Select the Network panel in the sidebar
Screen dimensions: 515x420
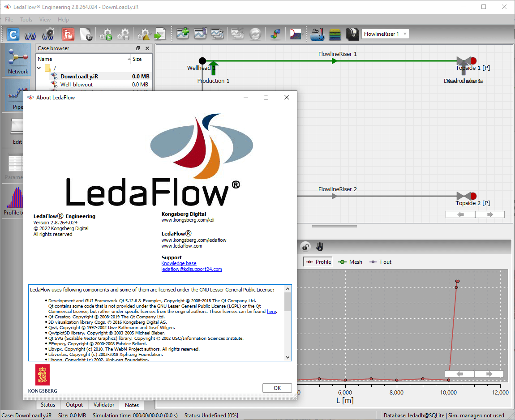[18, 60]
